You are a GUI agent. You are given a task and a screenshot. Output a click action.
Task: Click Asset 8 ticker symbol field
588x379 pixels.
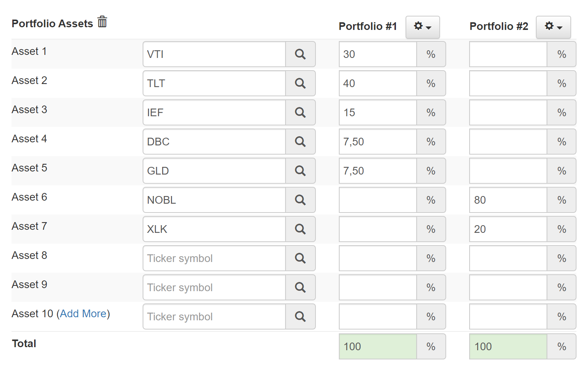click(x=214, y=258)
